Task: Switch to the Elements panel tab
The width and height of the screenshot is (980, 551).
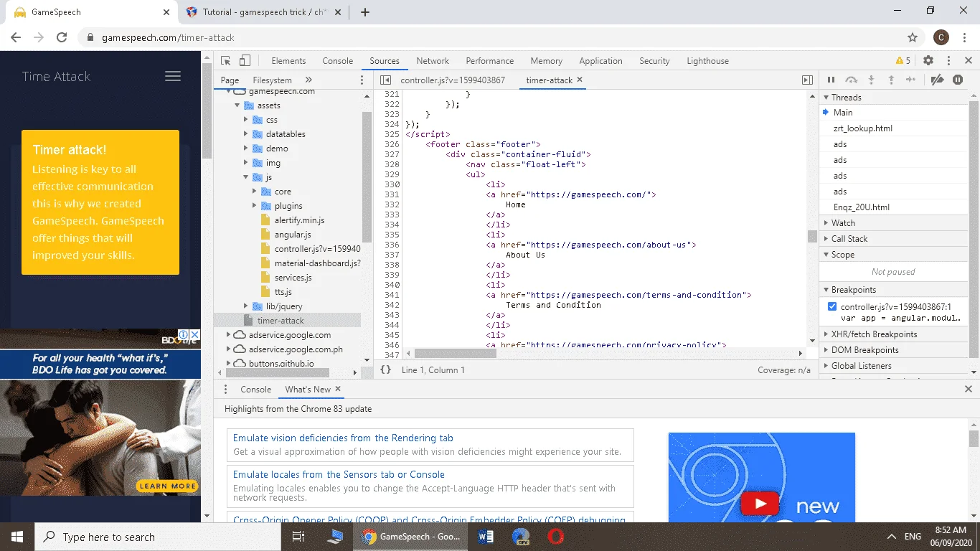Action: [x=288, y=61]
